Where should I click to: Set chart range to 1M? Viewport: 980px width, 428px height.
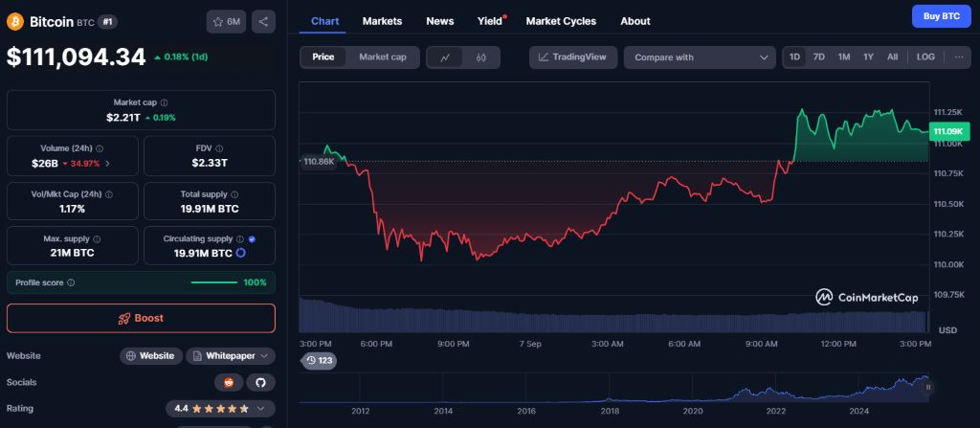(x=844, y=56)
